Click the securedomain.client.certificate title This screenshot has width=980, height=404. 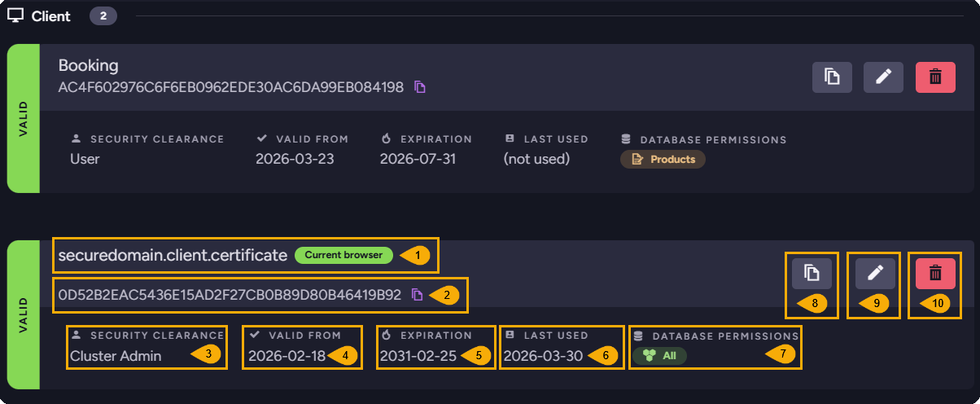(x=173, y=255)
